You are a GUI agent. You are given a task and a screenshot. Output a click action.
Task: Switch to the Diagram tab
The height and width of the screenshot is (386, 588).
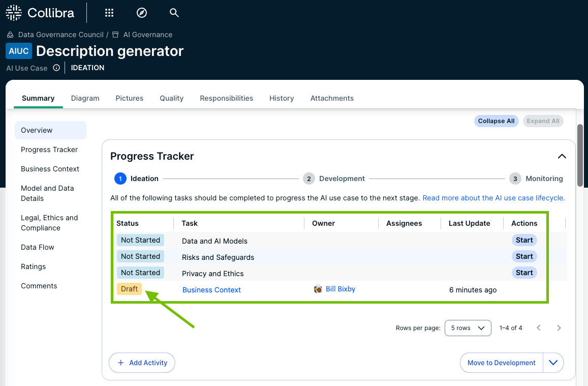coord(85,98)
